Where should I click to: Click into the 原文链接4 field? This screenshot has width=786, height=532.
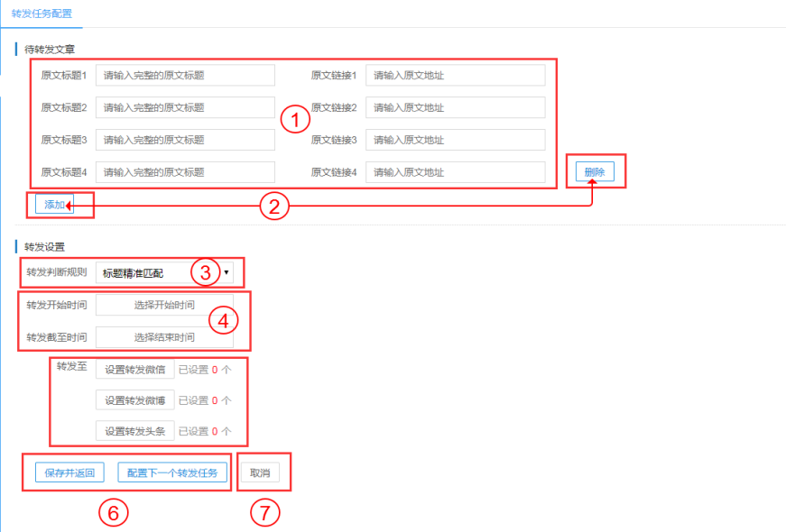[x=455, y=172]
